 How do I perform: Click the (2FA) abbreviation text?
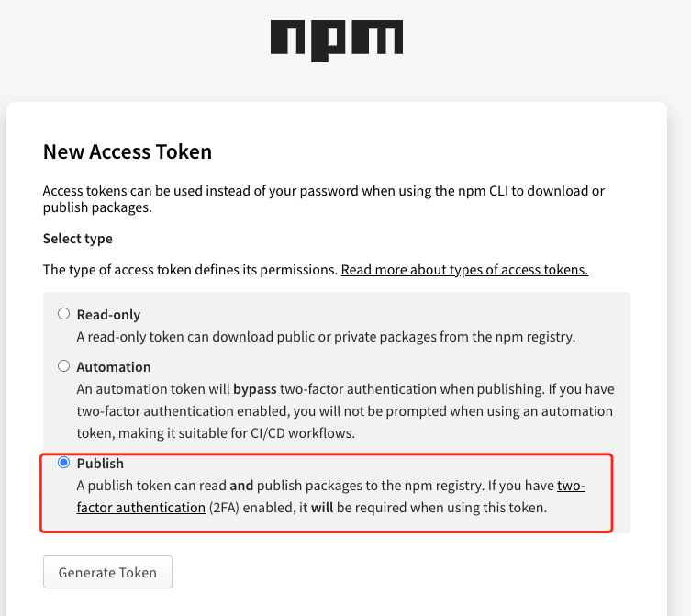(x=224, y=508)
